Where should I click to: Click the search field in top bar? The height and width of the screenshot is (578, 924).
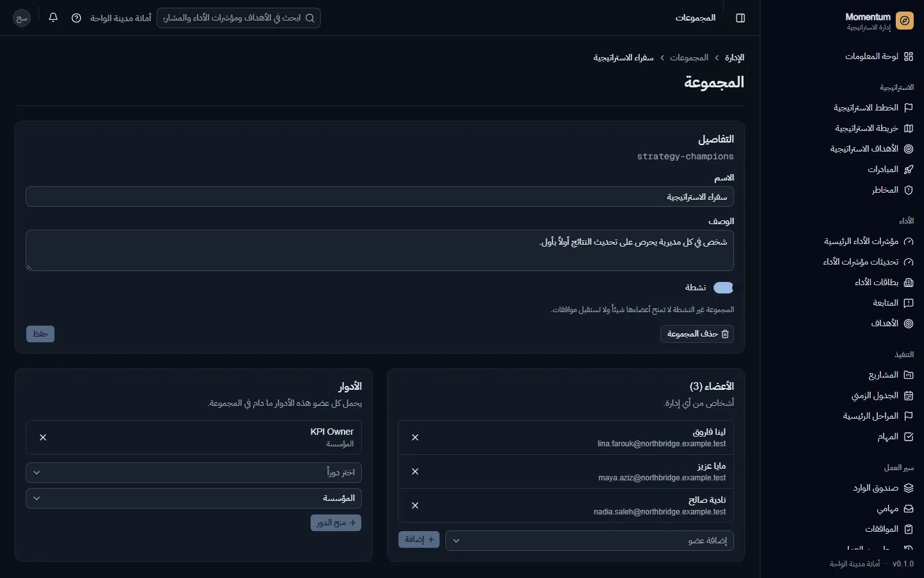[x=239, y=18]
